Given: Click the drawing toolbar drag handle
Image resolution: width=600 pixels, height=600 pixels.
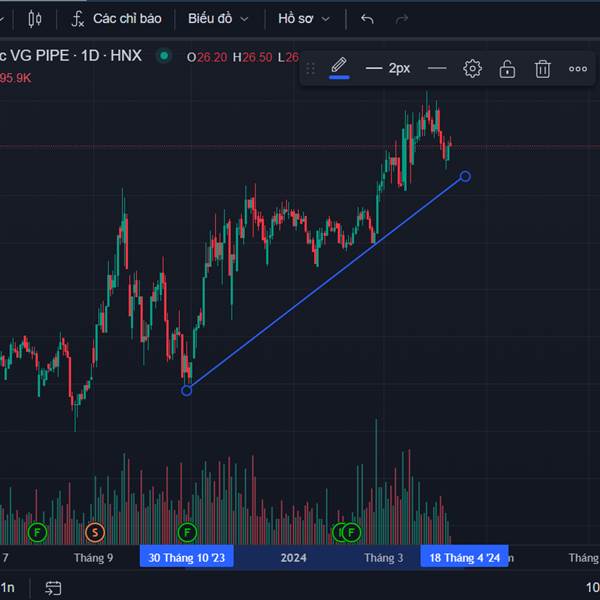Looking at the screenshot, I should [310, 68].
